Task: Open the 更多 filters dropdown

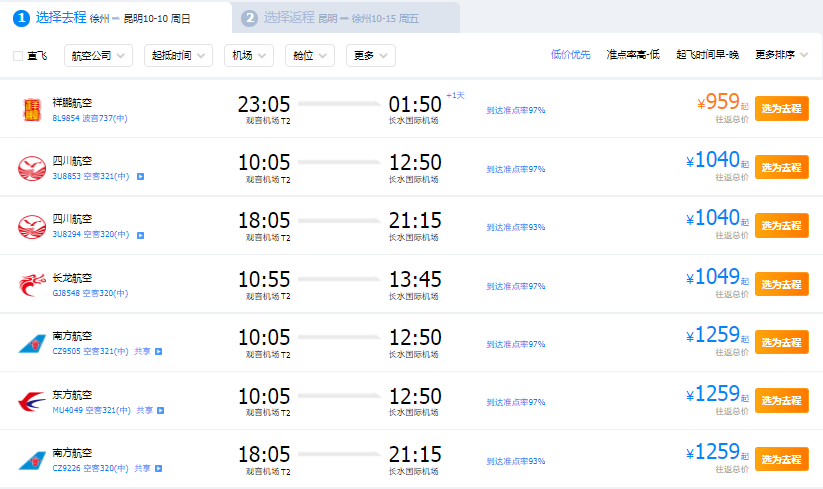Action: 371,56
